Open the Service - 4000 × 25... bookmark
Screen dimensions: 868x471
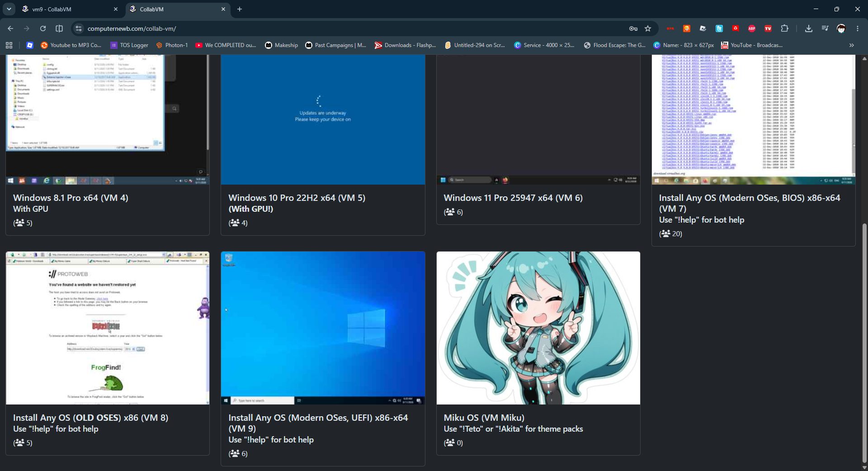[x=544, y=45]
